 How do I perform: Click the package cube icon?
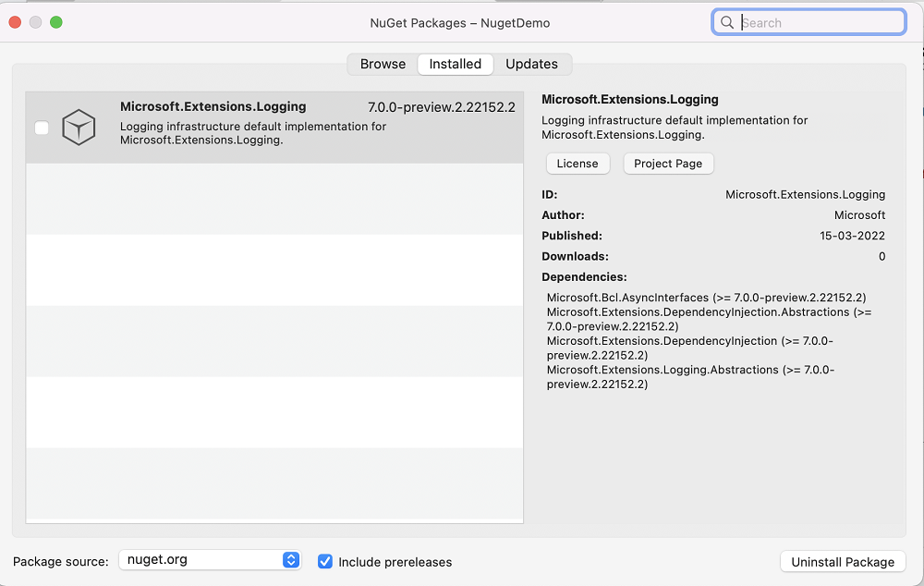(79, 128)
